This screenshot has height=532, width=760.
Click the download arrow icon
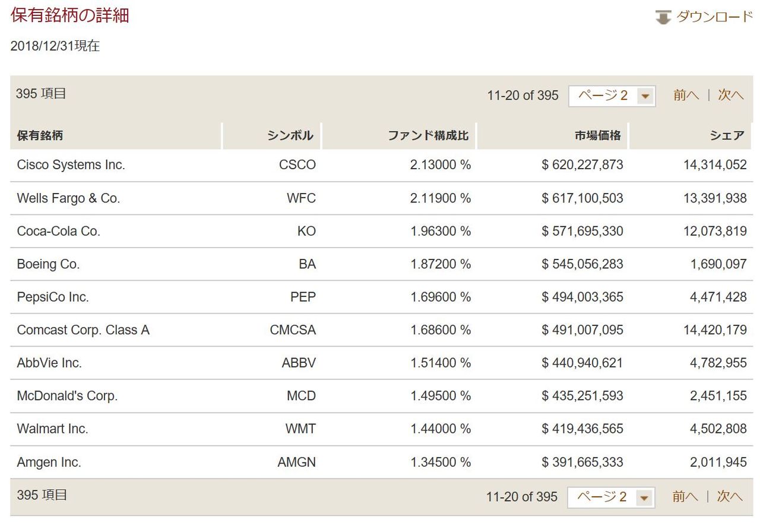click(663, 17)
